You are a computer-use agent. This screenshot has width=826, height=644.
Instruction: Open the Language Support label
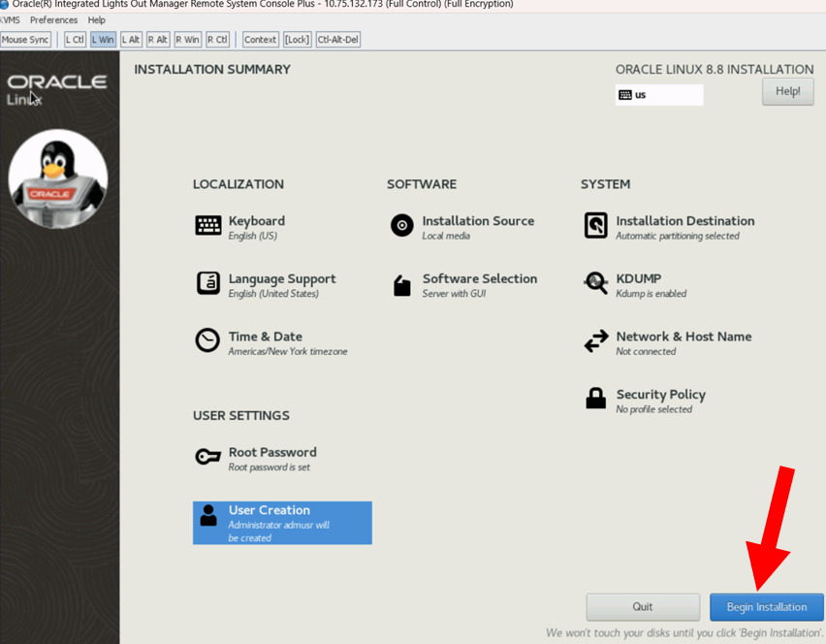[x=282, y=278]
